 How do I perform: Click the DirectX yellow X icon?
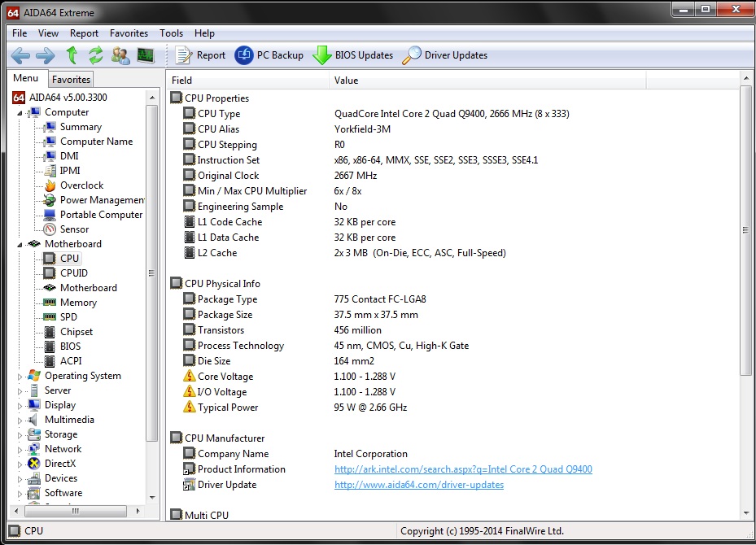(x=34, y=464)
